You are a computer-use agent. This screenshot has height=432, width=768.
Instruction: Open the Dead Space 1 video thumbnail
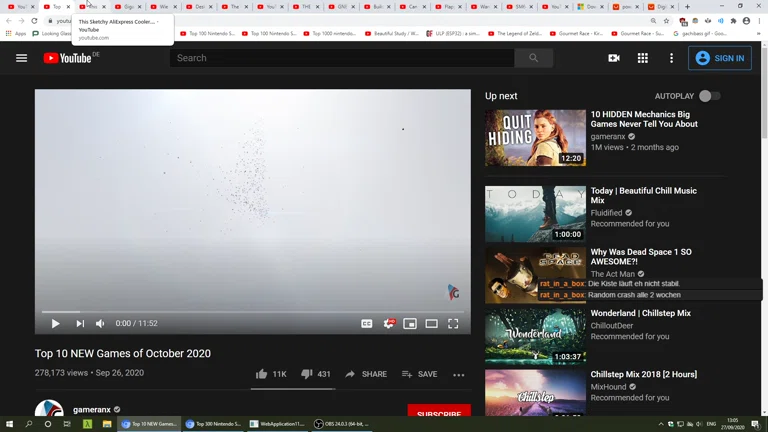click(x=535, y=275)
